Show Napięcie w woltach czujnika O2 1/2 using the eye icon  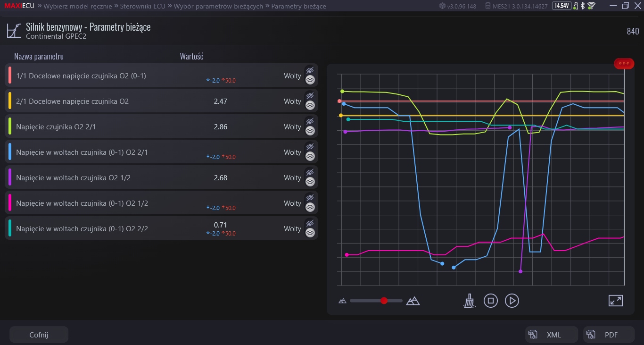click(310, 182)
